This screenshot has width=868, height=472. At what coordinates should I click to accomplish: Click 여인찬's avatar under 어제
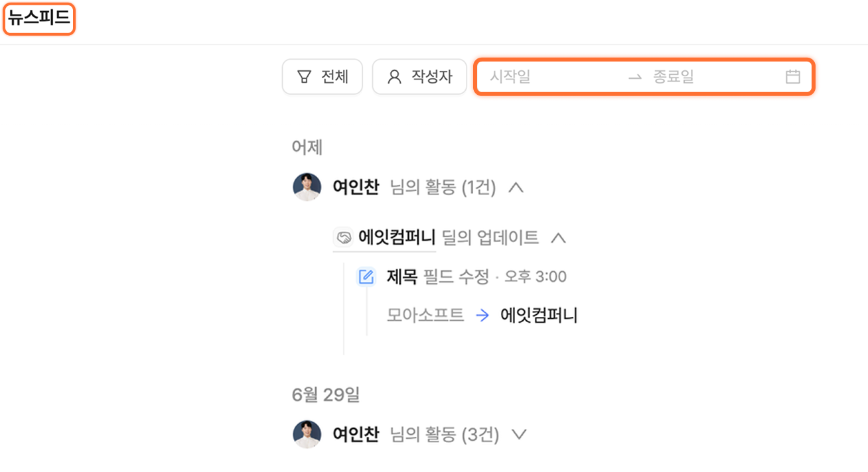click(307, 188)
